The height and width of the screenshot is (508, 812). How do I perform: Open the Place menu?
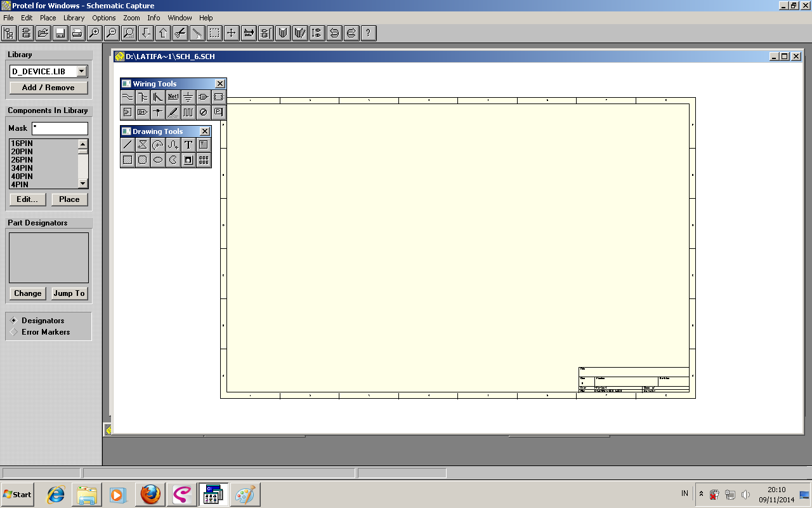tap(48, 18)
